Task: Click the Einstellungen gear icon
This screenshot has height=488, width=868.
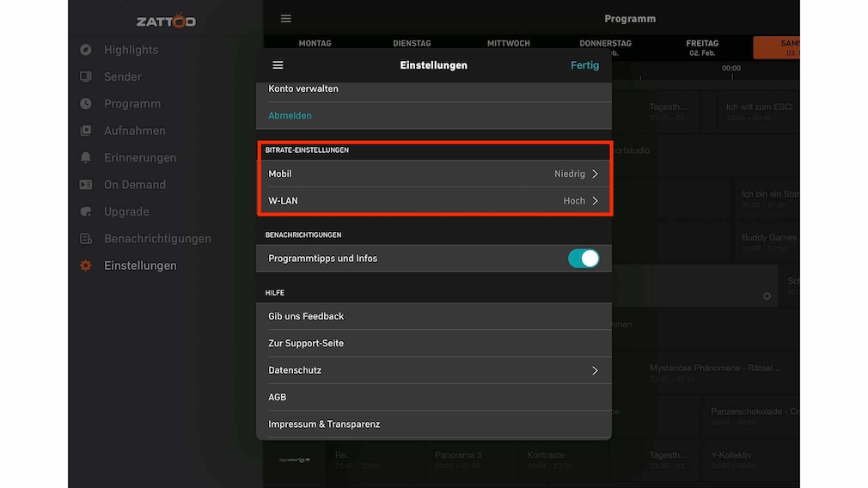Action: [86, 265]
